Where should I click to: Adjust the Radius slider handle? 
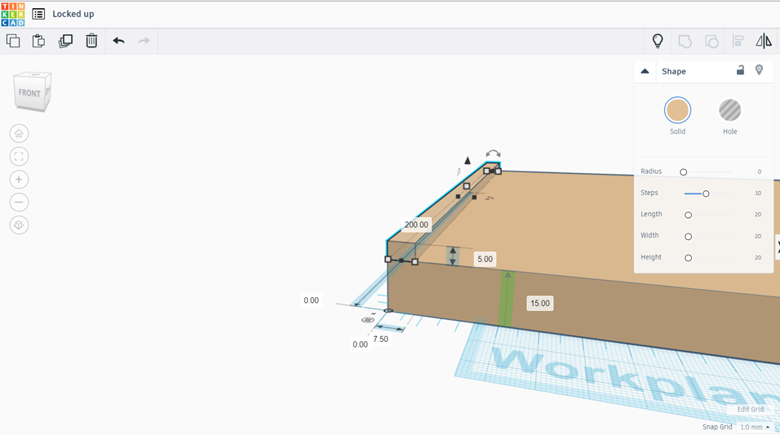pyautogui.click(x=683, y=172)
